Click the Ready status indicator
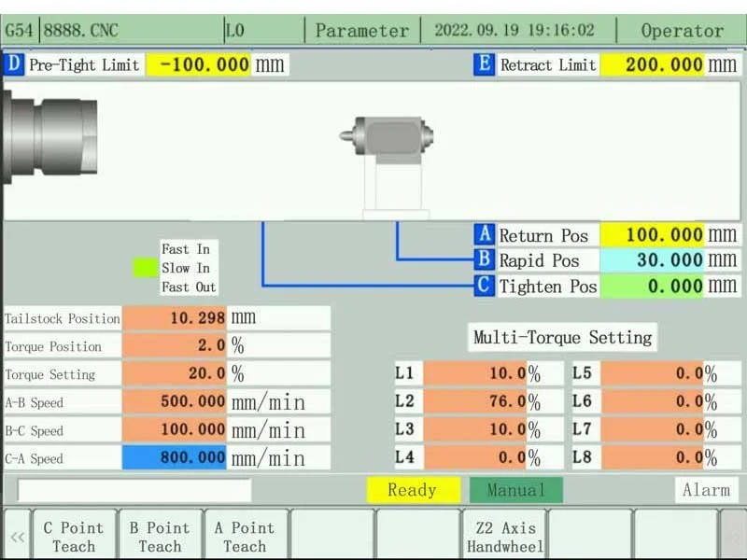The image size is (747, 560). coord(413,490)
